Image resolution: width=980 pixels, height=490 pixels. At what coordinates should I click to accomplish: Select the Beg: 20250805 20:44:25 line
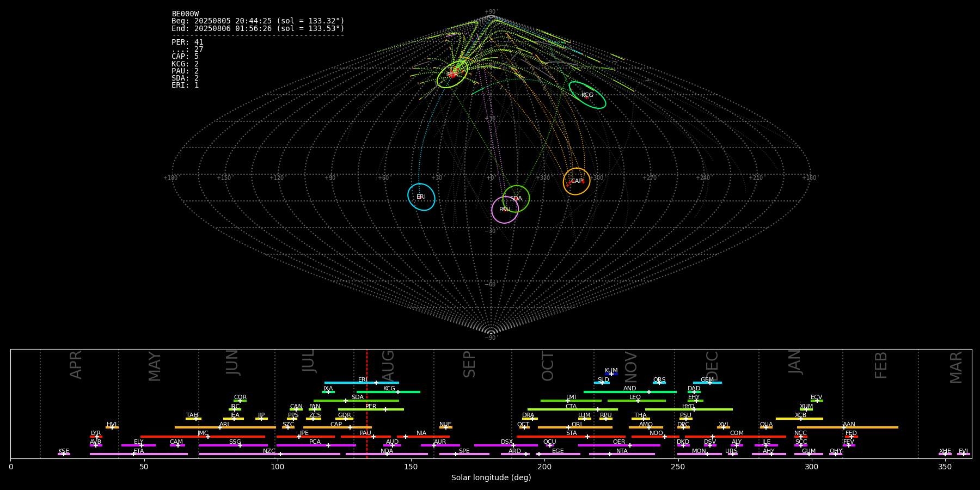click(258, 21)
